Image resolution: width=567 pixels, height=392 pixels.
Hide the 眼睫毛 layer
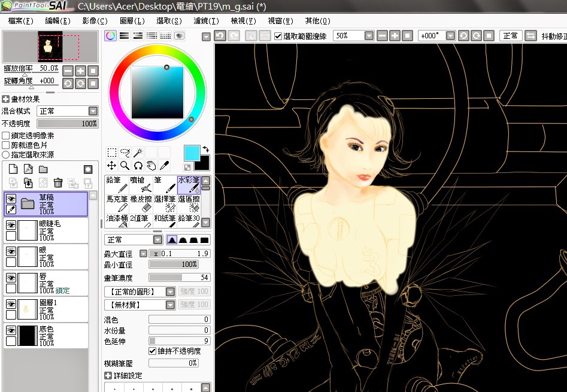11,226
